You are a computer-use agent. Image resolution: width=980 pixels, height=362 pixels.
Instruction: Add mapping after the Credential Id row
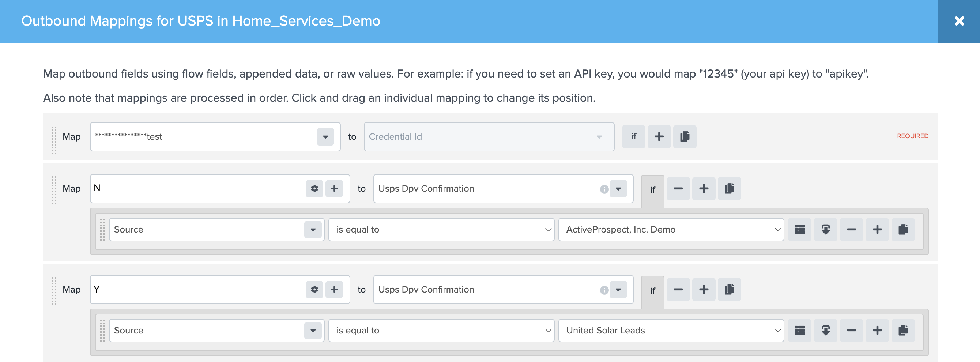click(659, 137)
